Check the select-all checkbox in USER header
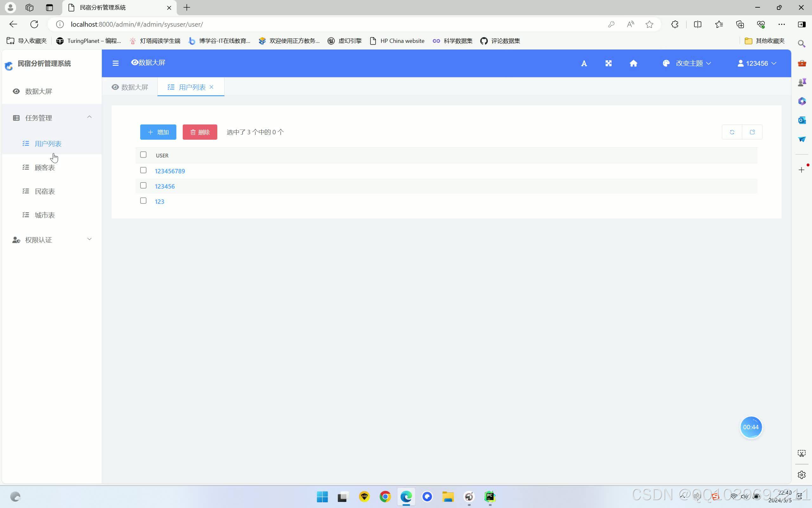The height and width of the screenshot is (508, 812). coord(143,155)
